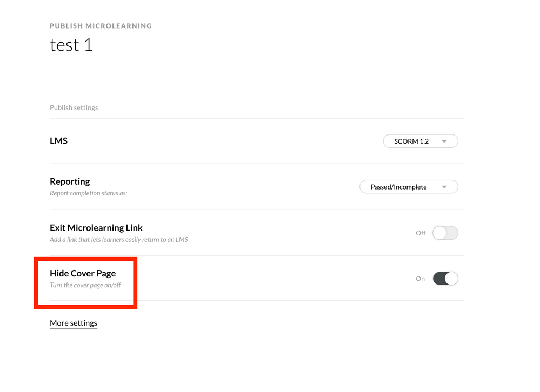Click the PUBLISH MICROLEARNING heading
This screenshot has width=540, height=392.
point(101,26)
